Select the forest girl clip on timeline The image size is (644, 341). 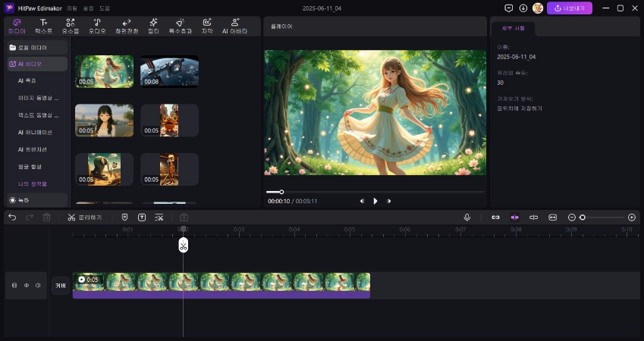coord(221,286)
